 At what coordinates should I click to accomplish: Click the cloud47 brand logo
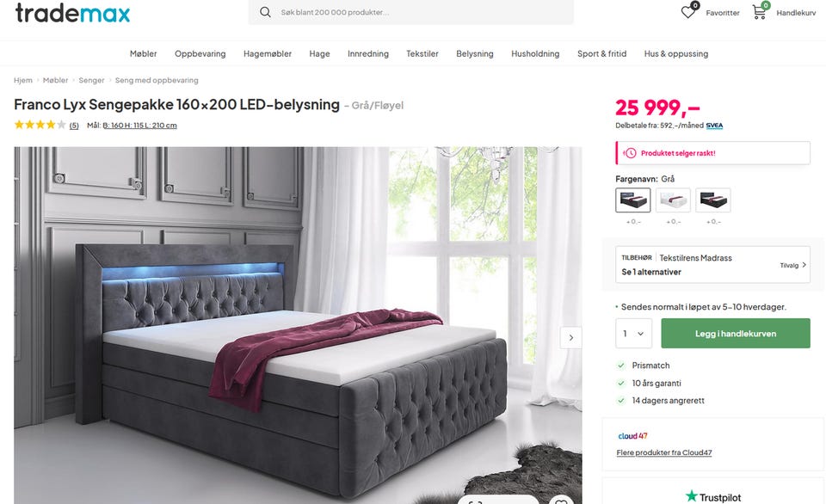(x=632, y=436)
